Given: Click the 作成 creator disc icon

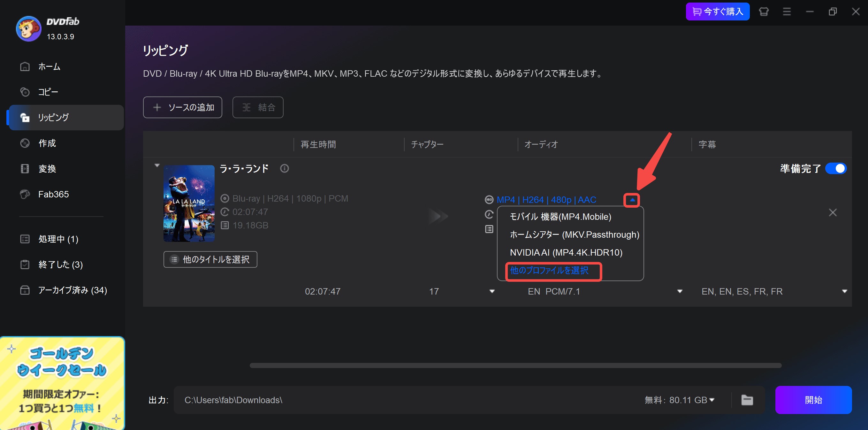Looking at the screenshot, I should [x=25, y=143].
